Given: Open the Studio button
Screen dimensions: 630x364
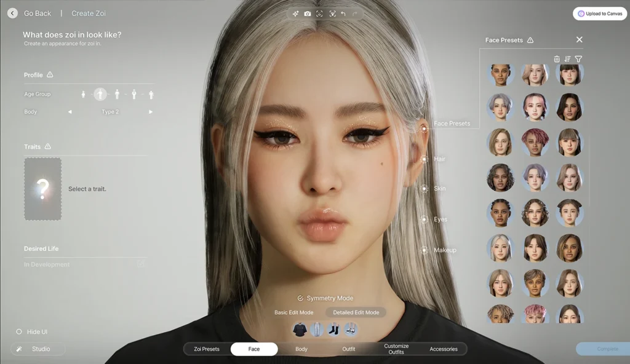Looking at the screenshot, I should [x=38, y=349].
